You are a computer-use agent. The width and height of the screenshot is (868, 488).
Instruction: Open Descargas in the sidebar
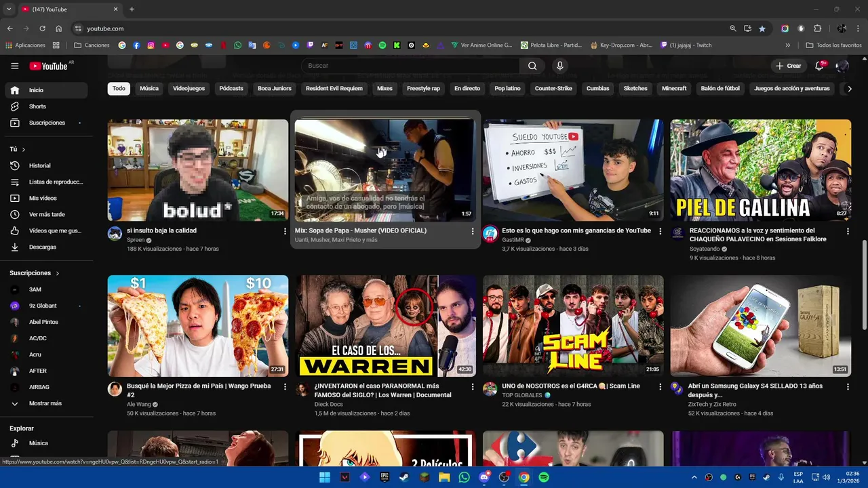[46, 247]
